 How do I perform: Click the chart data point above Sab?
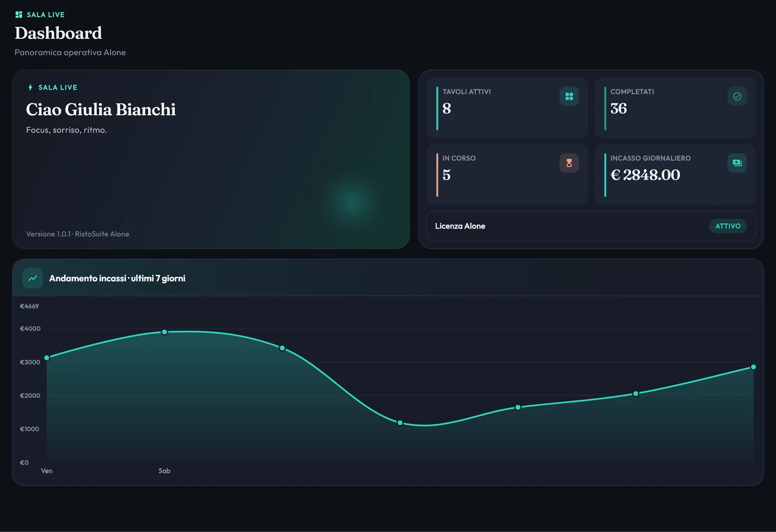(x=164, y=332)
